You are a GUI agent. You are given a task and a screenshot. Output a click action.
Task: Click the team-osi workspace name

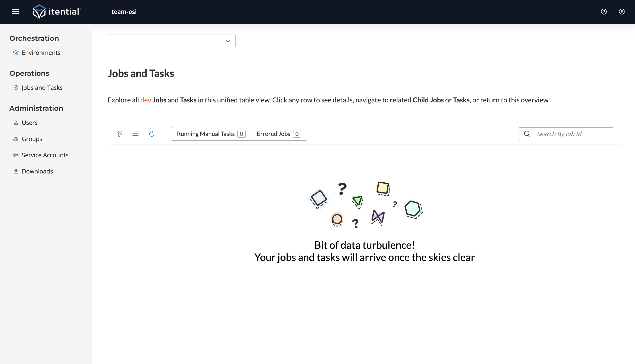pos(124,12)
